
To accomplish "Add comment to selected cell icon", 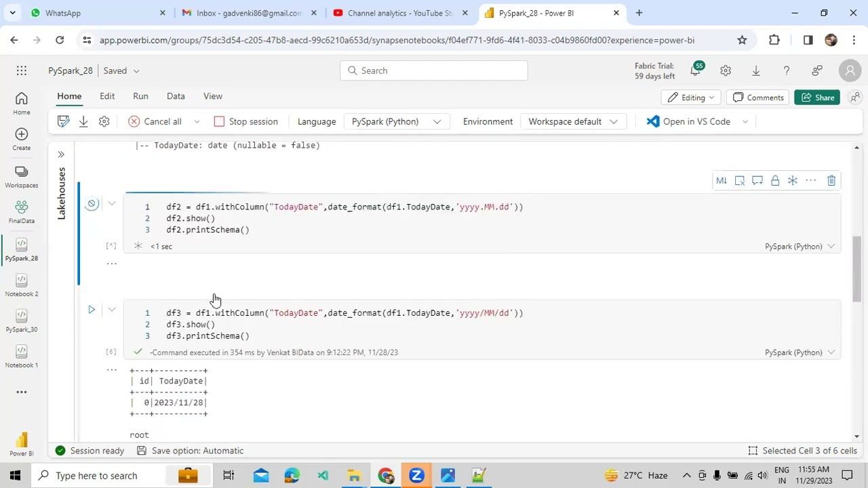I will [x=757, y=180].
